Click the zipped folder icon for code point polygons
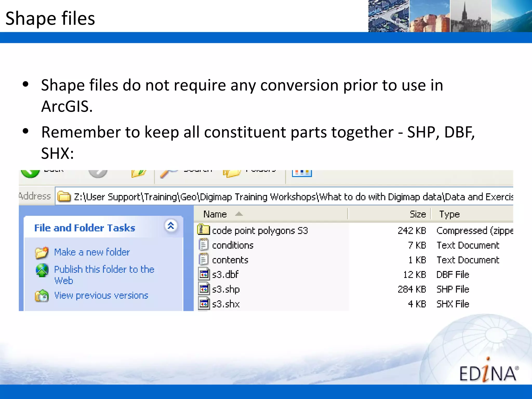This screenshot has height=399, width=532. click(x=203, y=229)
